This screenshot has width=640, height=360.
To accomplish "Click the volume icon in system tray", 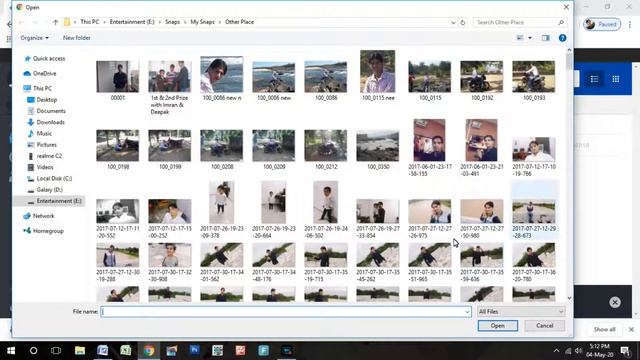I will tap(578, 351).
